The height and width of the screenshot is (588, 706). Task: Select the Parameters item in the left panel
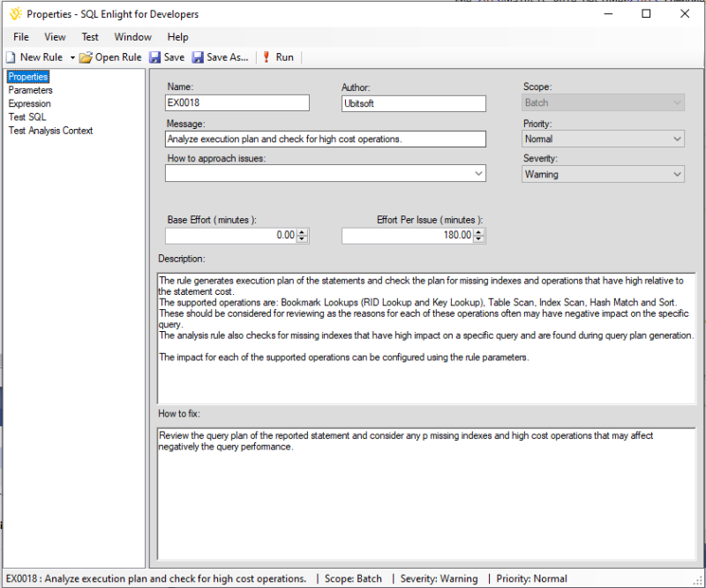[x=30, y=90]
